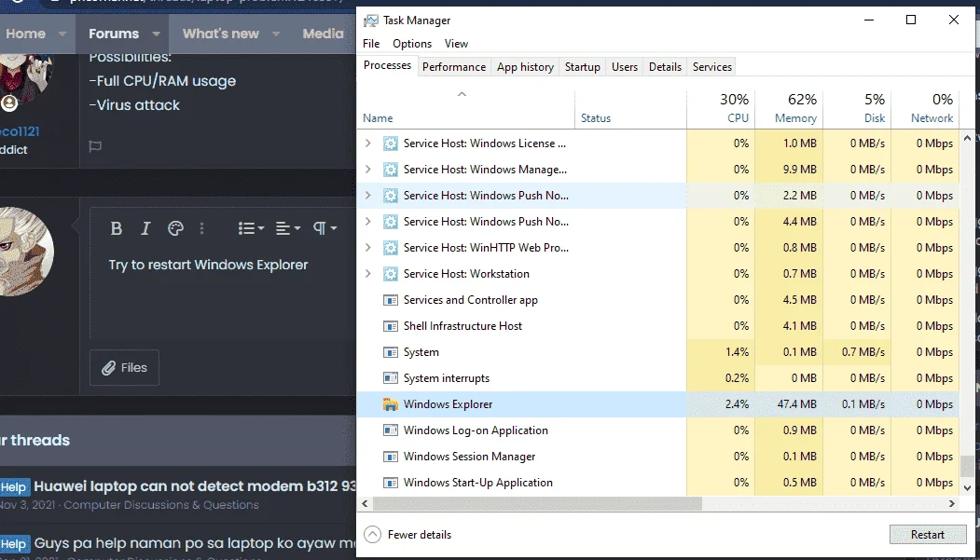Sort processes by Name column header
Screen dimensions: 980x560
465,109
